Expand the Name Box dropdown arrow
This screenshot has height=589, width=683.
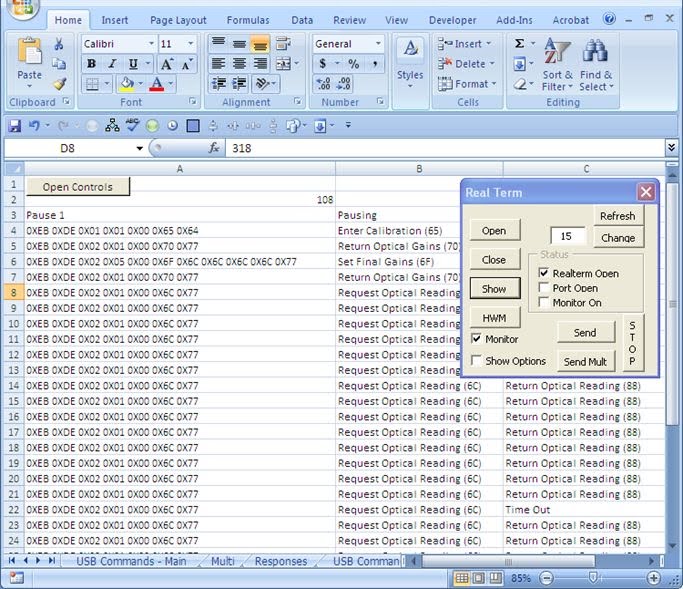tap(139, 148)
